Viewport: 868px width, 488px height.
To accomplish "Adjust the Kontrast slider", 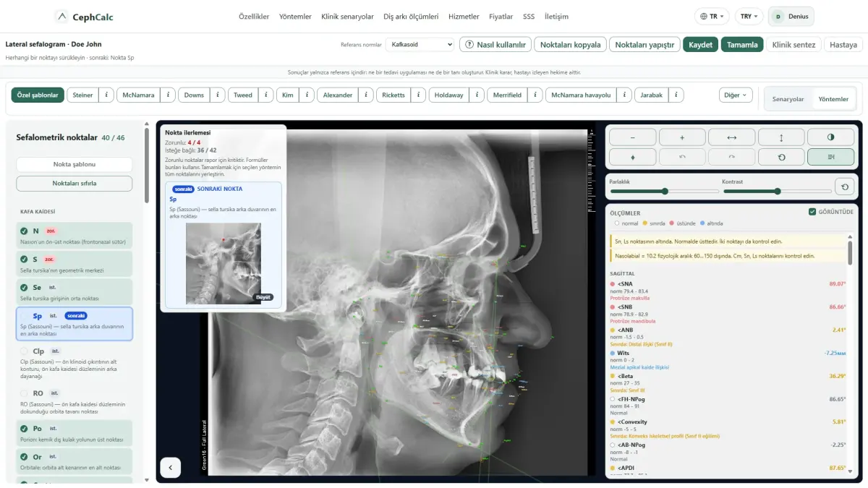I will 776,191.
